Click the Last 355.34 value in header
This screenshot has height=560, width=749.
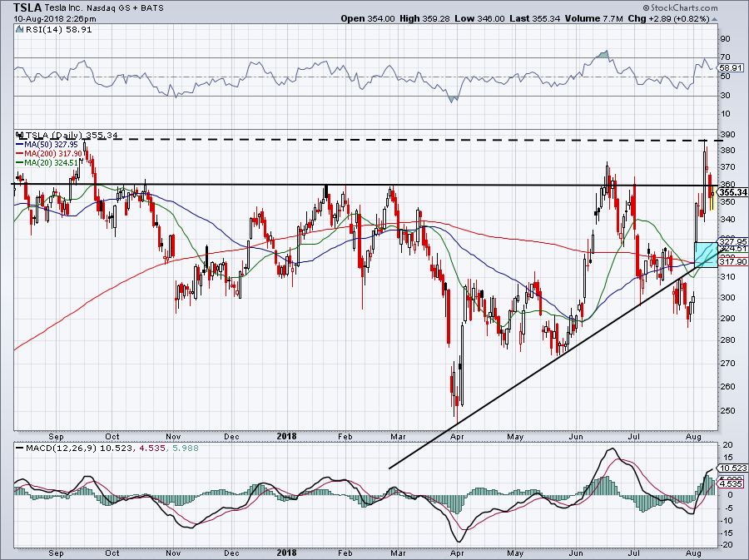point(534,18)
